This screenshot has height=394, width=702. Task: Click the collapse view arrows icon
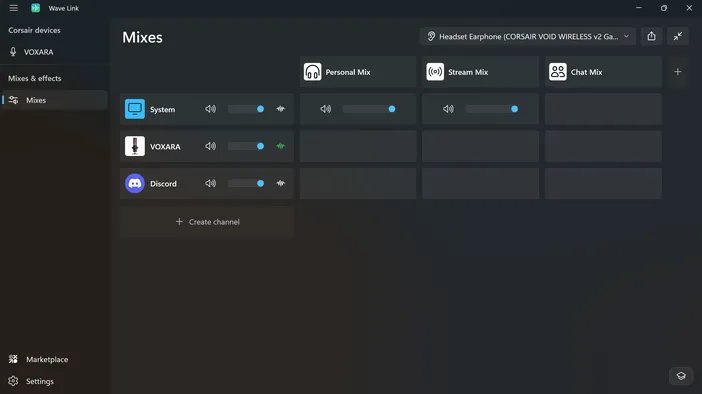click(x=678, y=36)
